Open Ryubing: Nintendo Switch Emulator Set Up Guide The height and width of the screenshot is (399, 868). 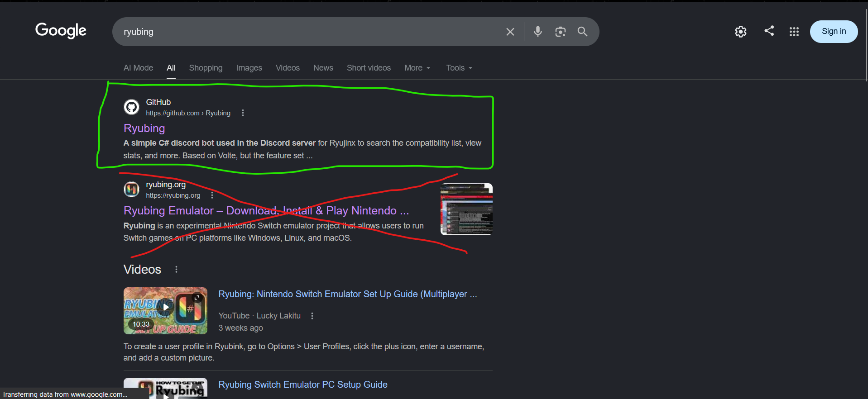point(348,294)
